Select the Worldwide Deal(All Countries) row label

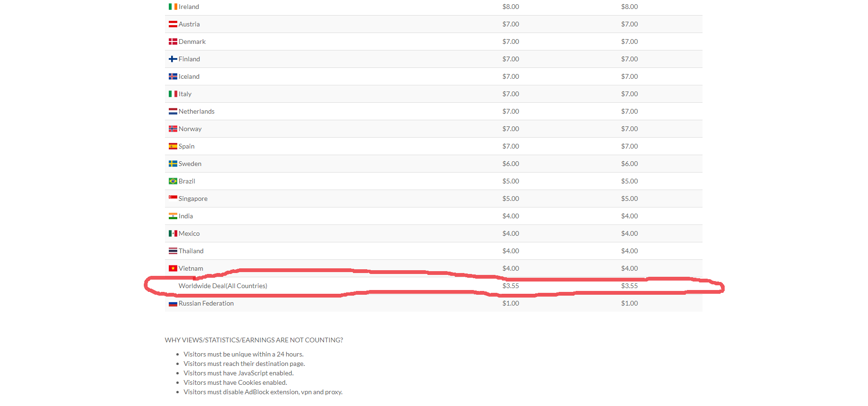(x=223, y=286)
